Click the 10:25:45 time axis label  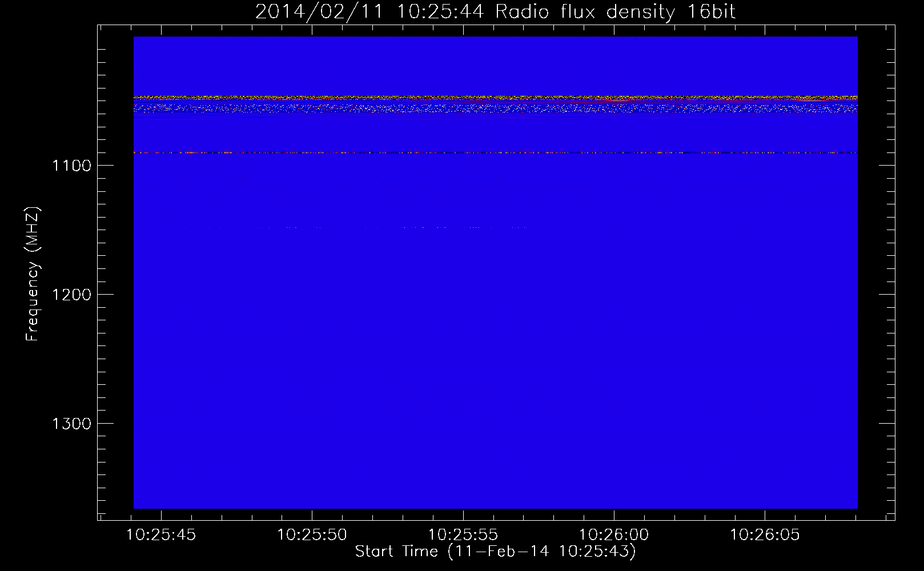click(x=161, y=535)
